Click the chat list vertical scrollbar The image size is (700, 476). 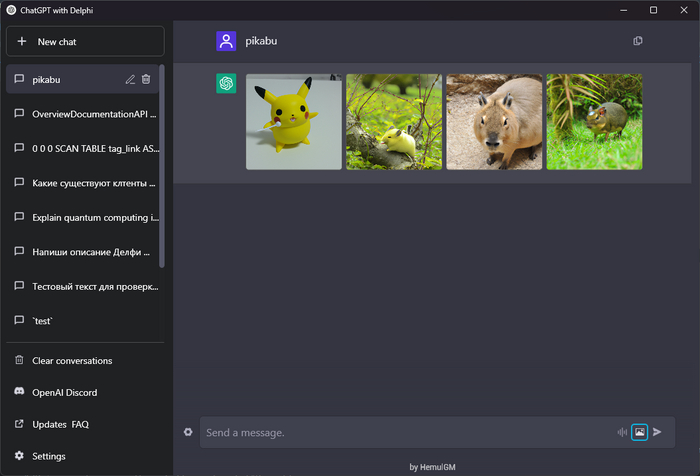[x=162, y=180]
